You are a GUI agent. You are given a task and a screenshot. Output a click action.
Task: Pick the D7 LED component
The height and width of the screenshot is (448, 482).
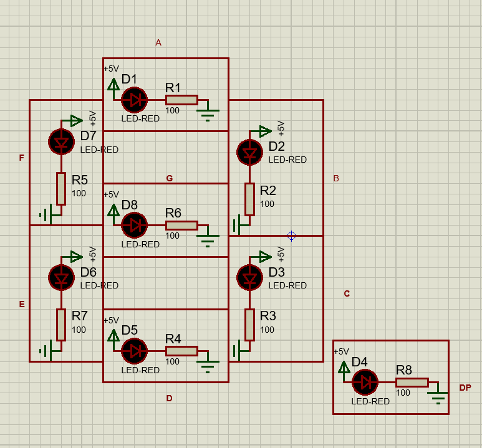(61, 141)
